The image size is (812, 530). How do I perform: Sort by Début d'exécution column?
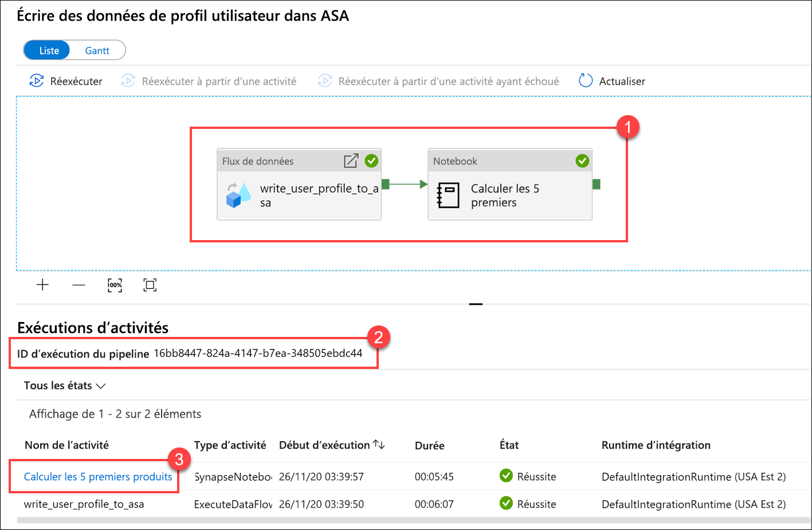click(332, 445)
